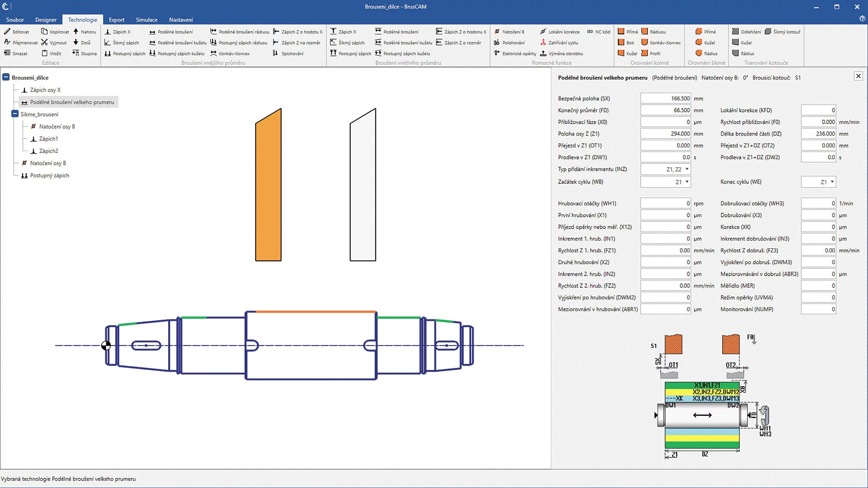868x488 pixels.
Task: Add Zápich Z o hodnotu K outer
Action: coord(298,31)
